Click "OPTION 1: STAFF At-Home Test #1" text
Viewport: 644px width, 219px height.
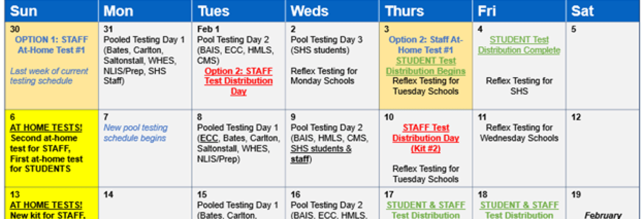(x=51, y=45)
